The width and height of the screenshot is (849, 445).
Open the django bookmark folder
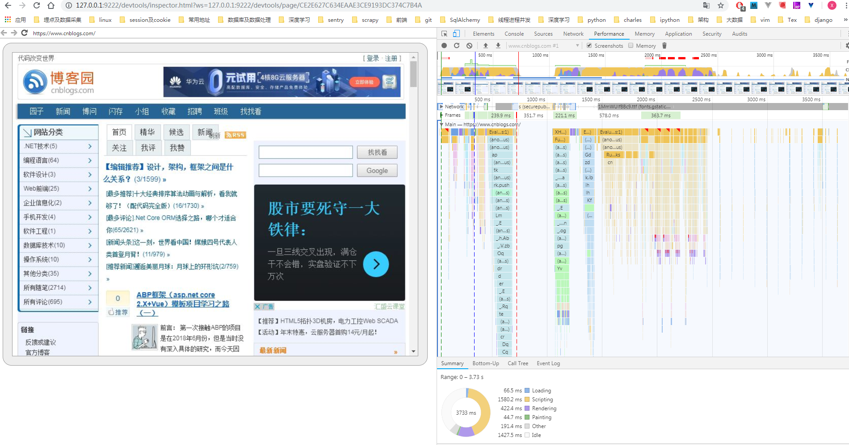[819, 19]
